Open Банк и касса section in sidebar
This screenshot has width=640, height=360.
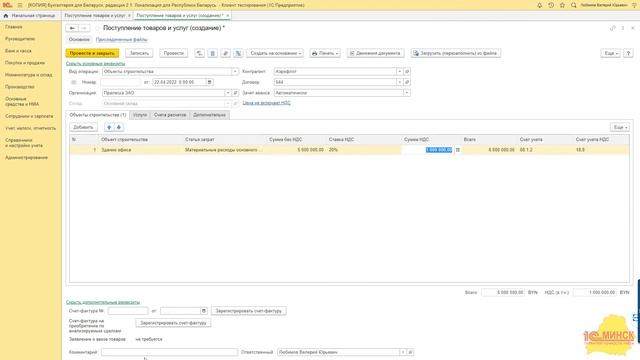pos(18,51)
